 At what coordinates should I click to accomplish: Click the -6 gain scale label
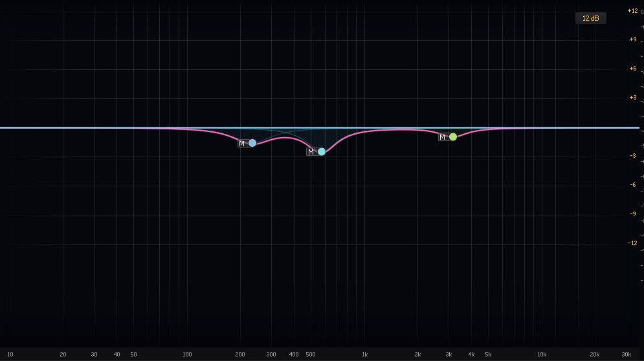[x=633, y=185]
